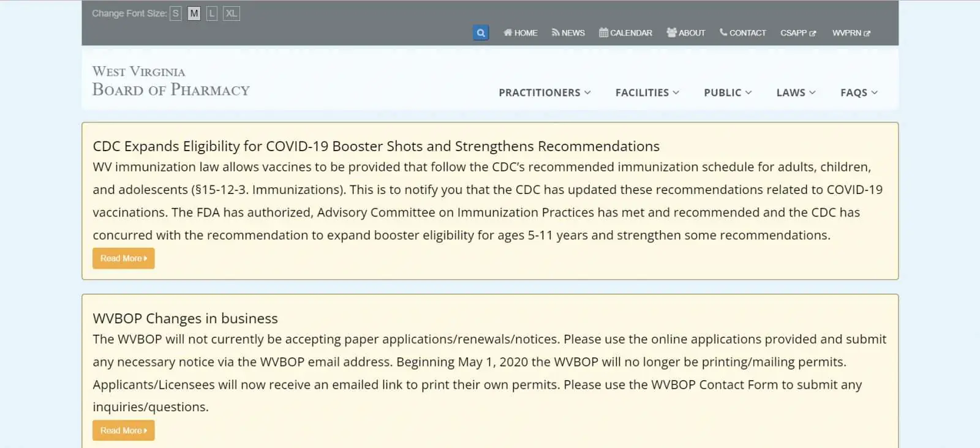The image size is (980, 448).
Task: Set font size to Large (L)
Action: (x=212, y=13)
